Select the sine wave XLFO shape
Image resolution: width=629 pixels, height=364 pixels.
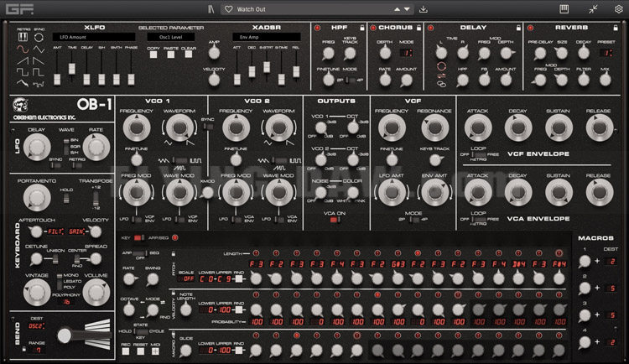23,49
